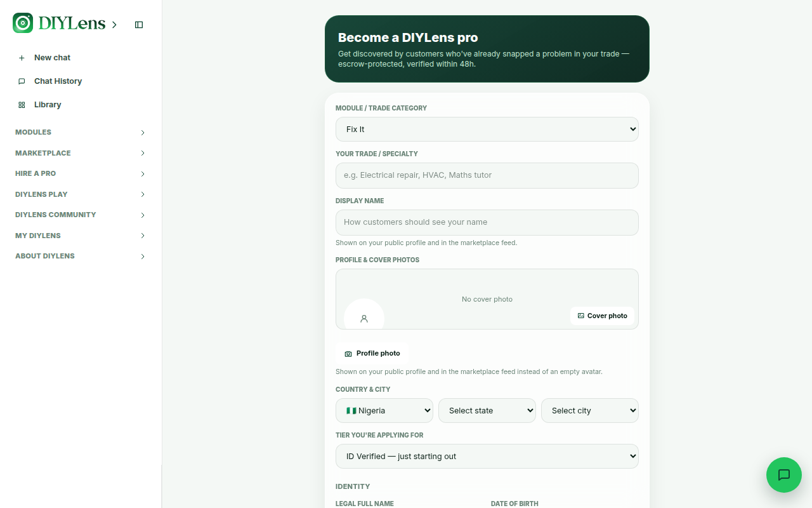Expand the DIYLENS COMMUNITY section
The width and height of the screenshot is (812, 508).
[81, 215]
